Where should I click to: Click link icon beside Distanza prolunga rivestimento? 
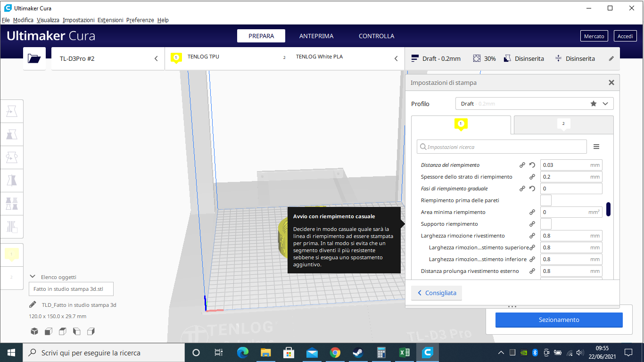[x=532, y=271]
